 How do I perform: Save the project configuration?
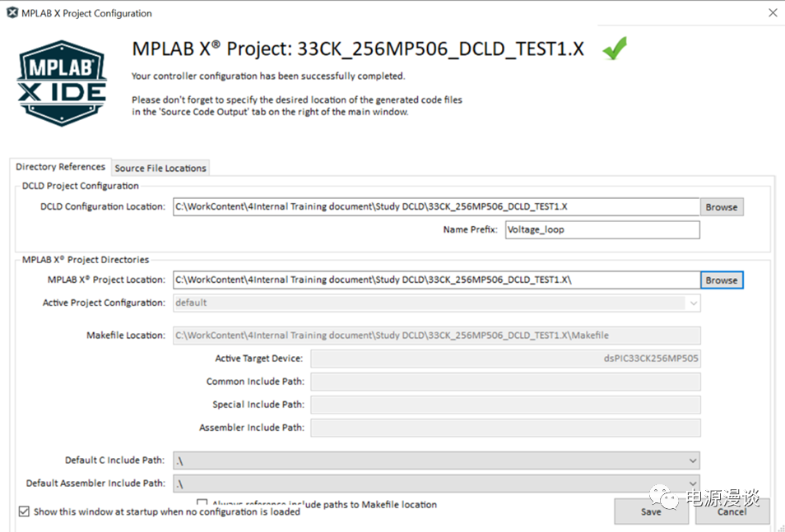(x=651, y=511)
